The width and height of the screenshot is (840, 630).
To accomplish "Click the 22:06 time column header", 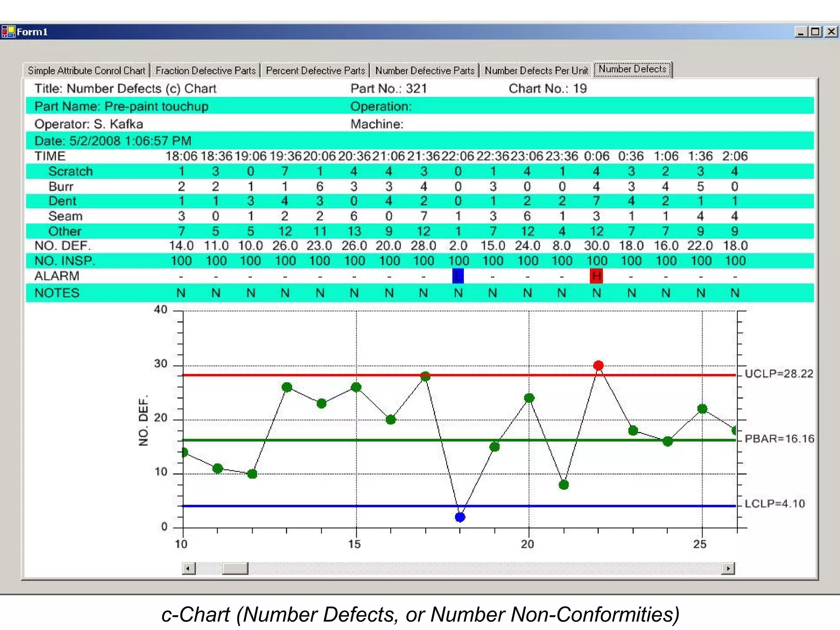I will pos(457,156).
